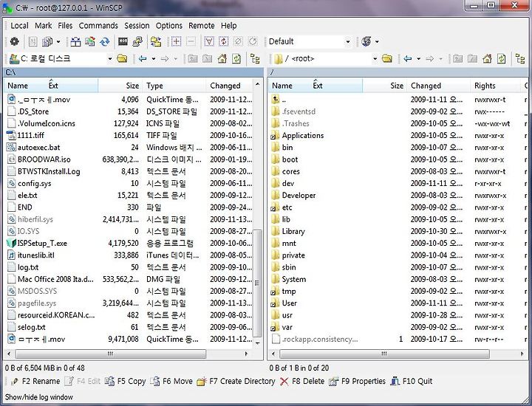
Task: Click the F6 Move button
Action: click(x=171, y=381)
